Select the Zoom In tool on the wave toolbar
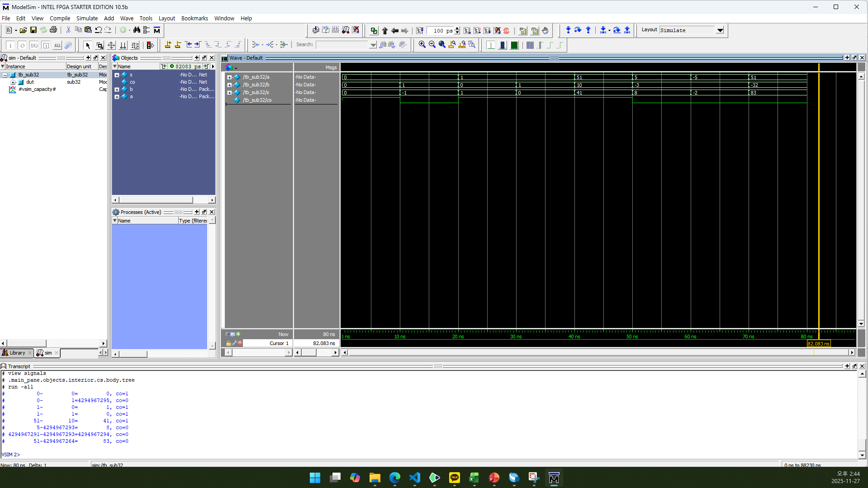 click(422, 45)
